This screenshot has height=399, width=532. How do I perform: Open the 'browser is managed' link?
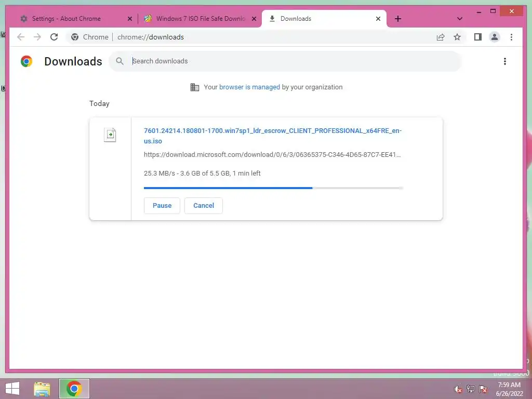(x=249, y=87)
